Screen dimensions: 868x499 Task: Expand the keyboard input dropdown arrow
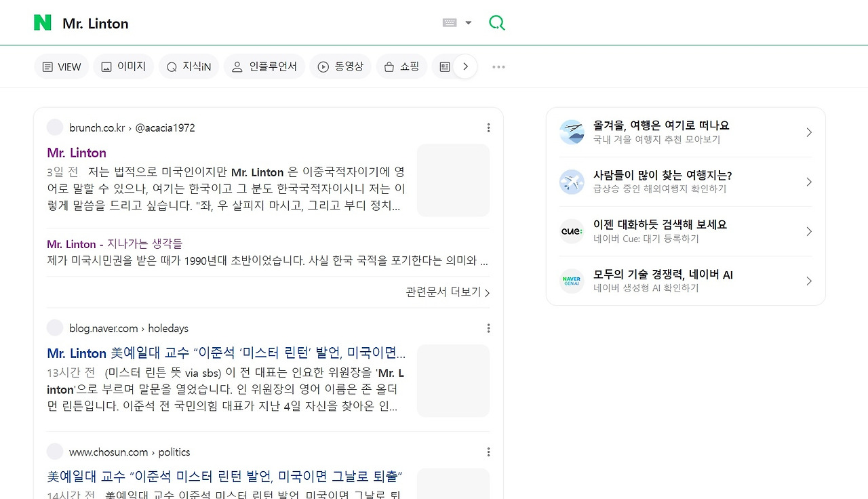tap(468, 23)
